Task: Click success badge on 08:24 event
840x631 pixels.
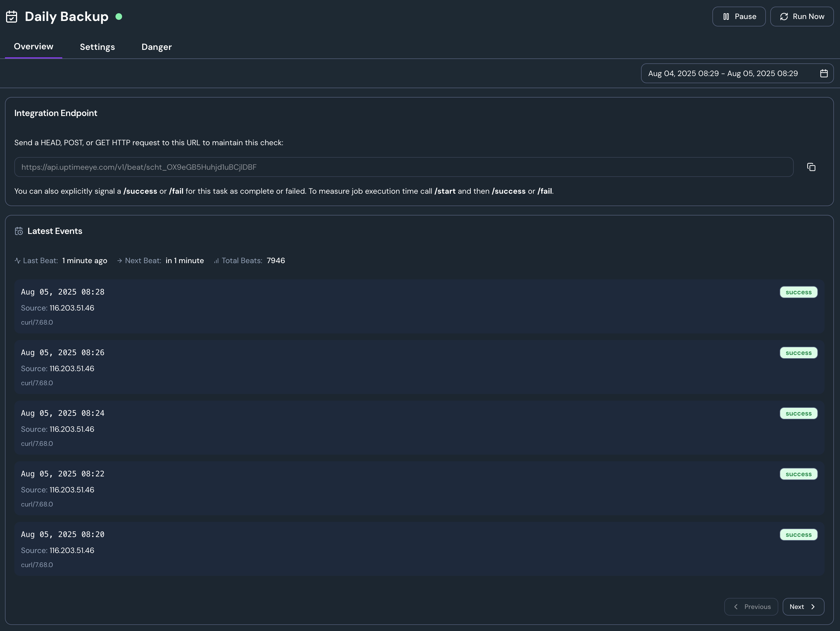Action: click(x=798, y=413)
